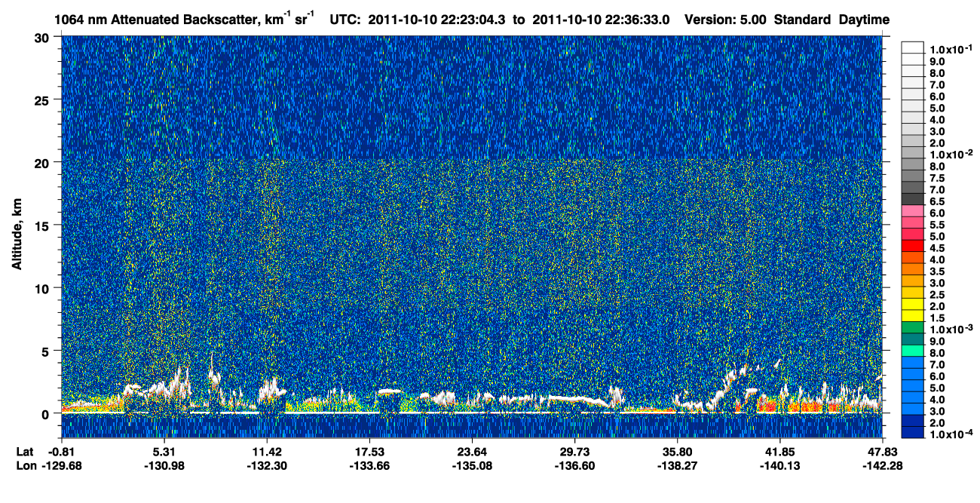Image resolution: width=980 pixels, height=503 pixels.
Task: Pick the dark teal swatch below '1.0x10-3'
Action: pos(913,340)
